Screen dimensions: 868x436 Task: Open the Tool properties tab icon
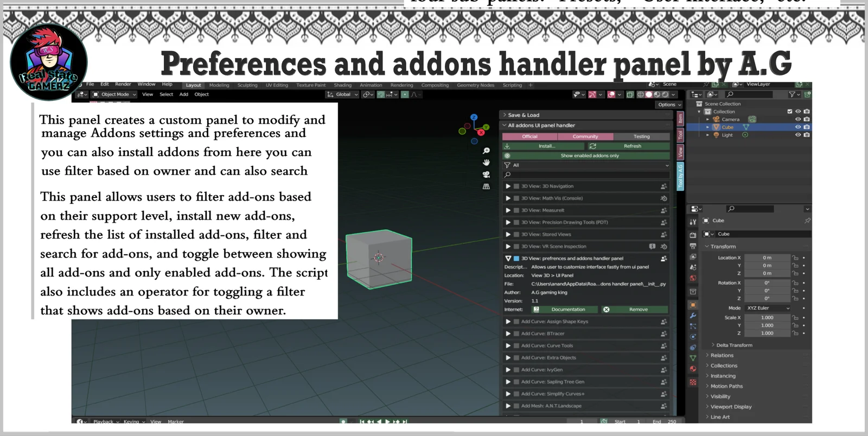[693, 222]
